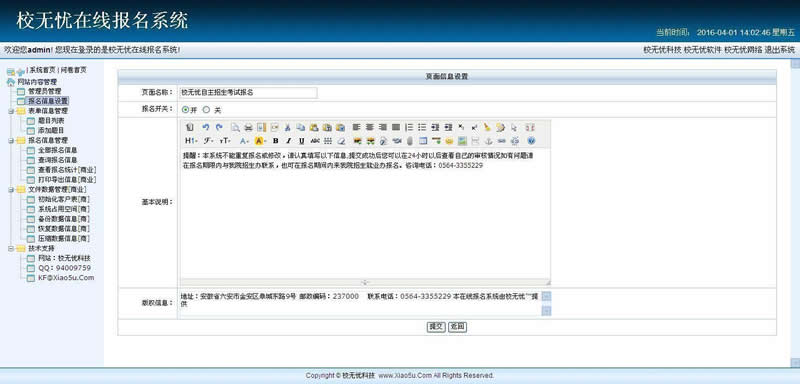Open 查看报名统计[商业] in sidebar
Viewport: 800px width, 384px height.
click(x=67, y=170)
